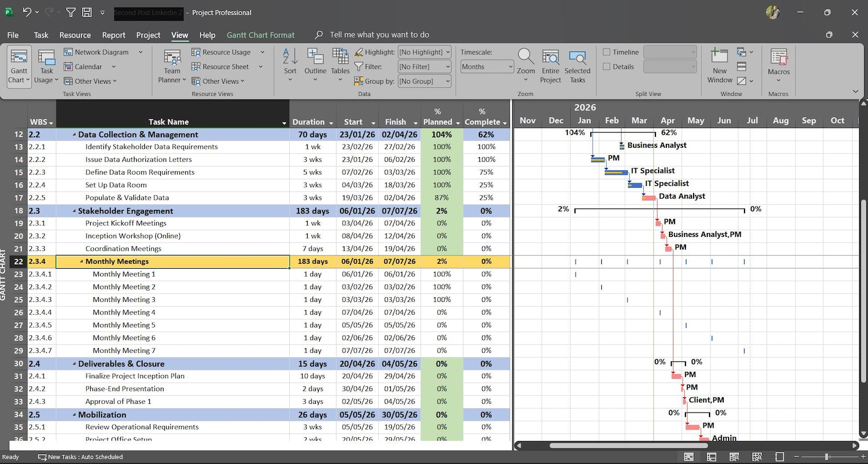The height and width of the screenshot is (464, 868).
Task: Open the Duration column filter arrow
Action: tap(331, 123)
